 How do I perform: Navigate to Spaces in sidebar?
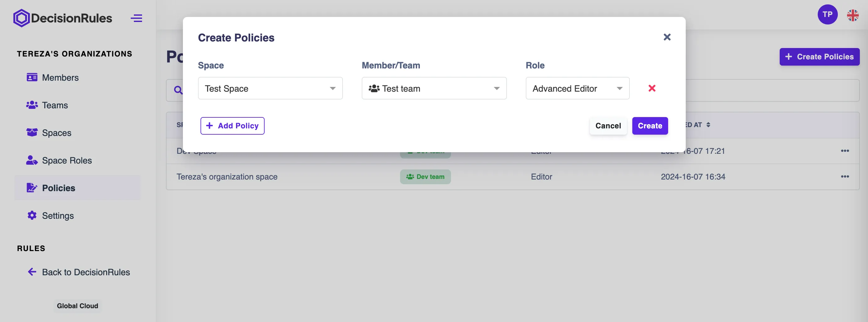(56, 133)
